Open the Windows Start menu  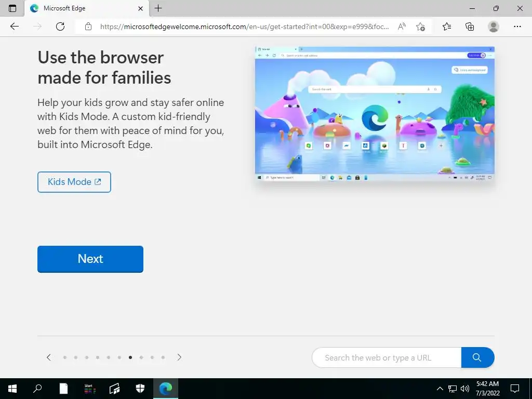click(x=12, y=389)
